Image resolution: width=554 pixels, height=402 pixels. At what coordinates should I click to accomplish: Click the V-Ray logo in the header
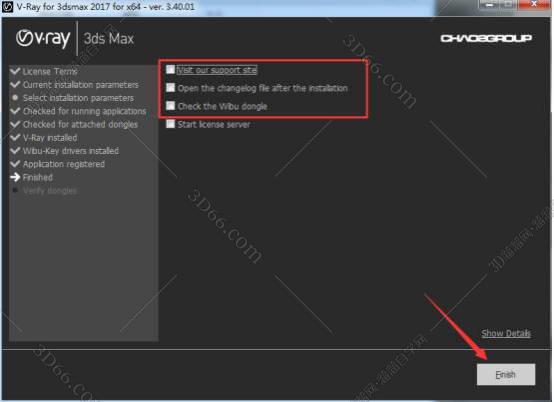(x=43, y=38)
